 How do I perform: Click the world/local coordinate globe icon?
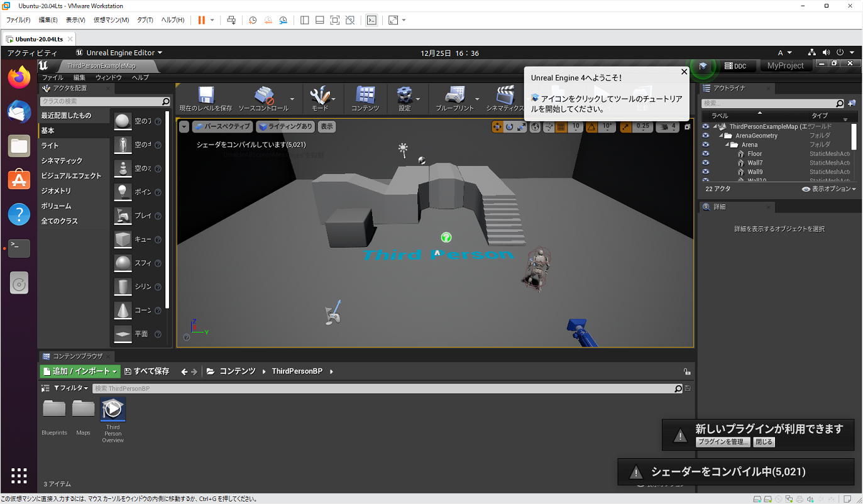536,127
